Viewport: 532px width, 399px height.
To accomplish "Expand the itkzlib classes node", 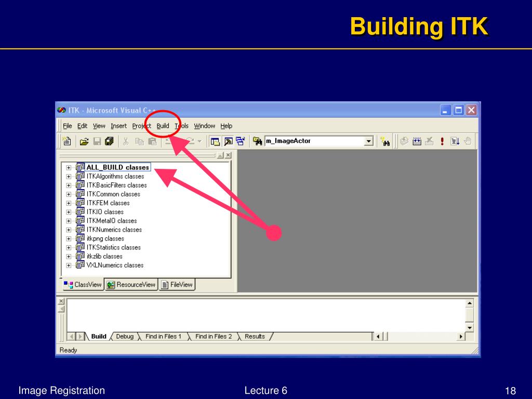I will pyautogui.click(x=69, y=257).
